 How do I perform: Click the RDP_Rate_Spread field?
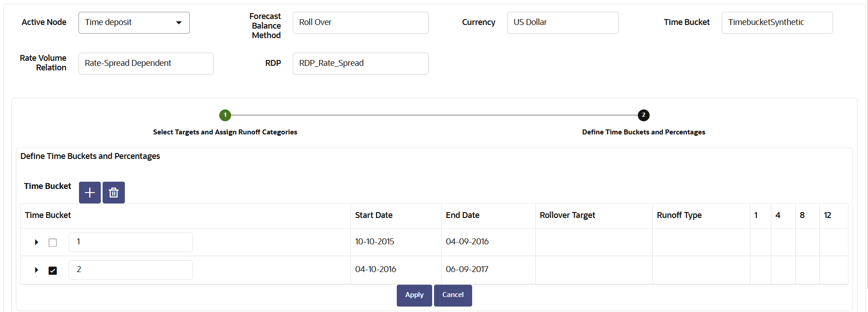point(360,64)
